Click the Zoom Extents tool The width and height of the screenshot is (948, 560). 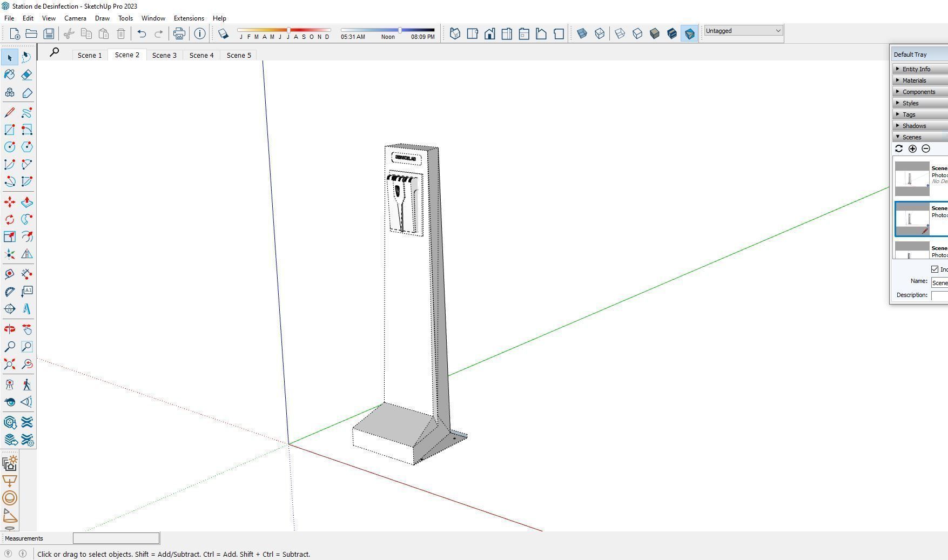10,364
